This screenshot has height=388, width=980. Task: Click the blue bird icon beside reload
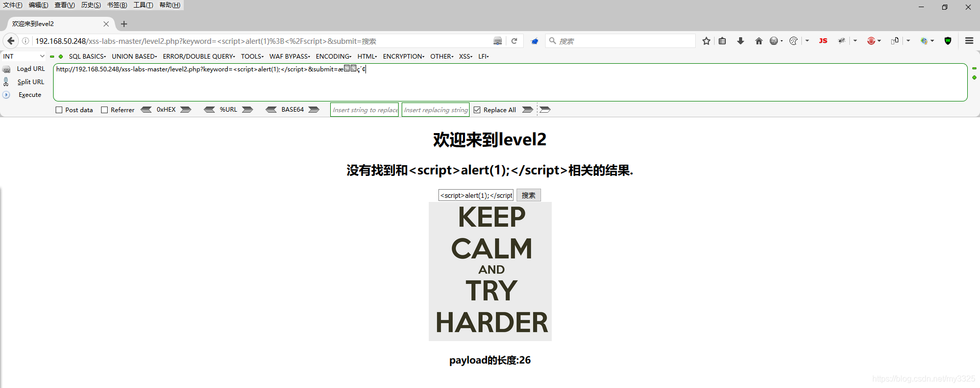534,41
